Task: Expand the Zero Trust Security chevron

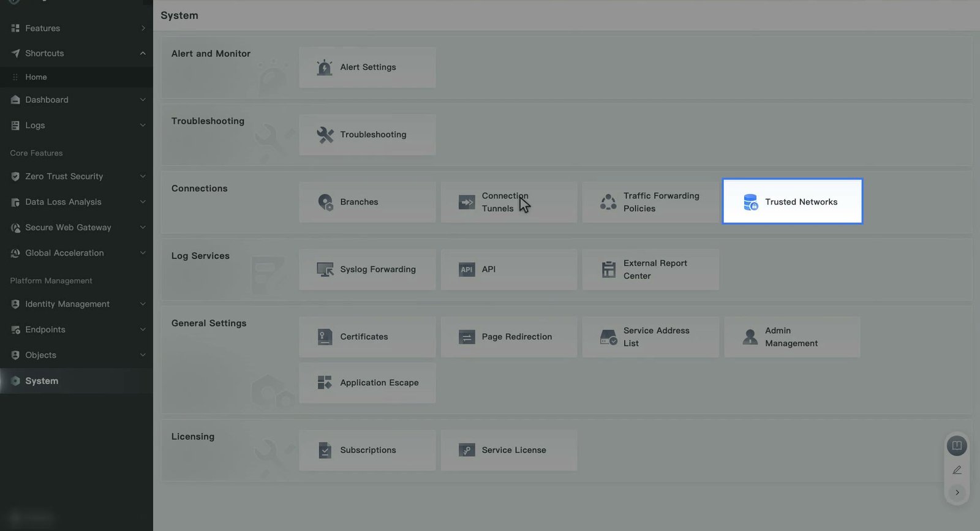Action: coord(143,176)
